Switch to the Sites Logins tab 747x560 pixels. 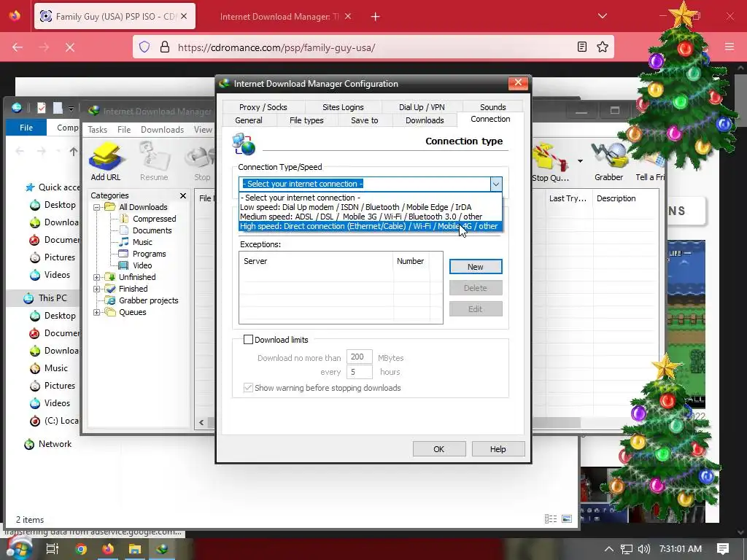click(343, 107)
